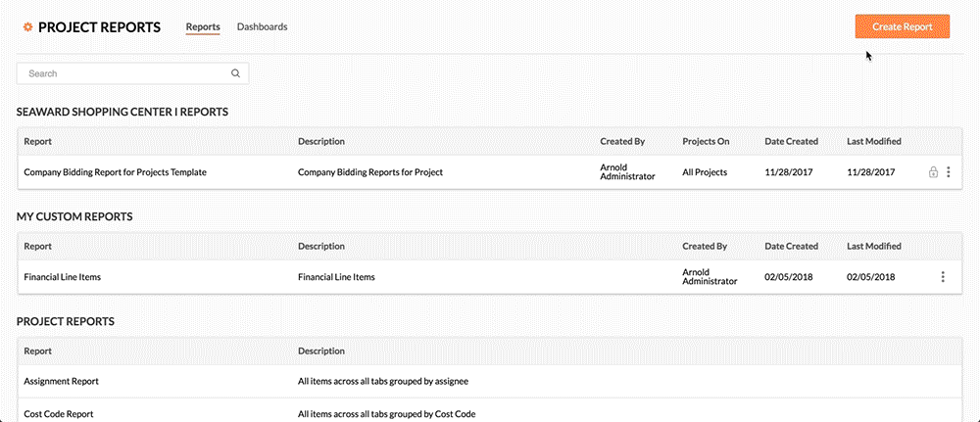Click Report column header in Project Reports table
This screenshot has width=980, height=422.
(37, 351)
